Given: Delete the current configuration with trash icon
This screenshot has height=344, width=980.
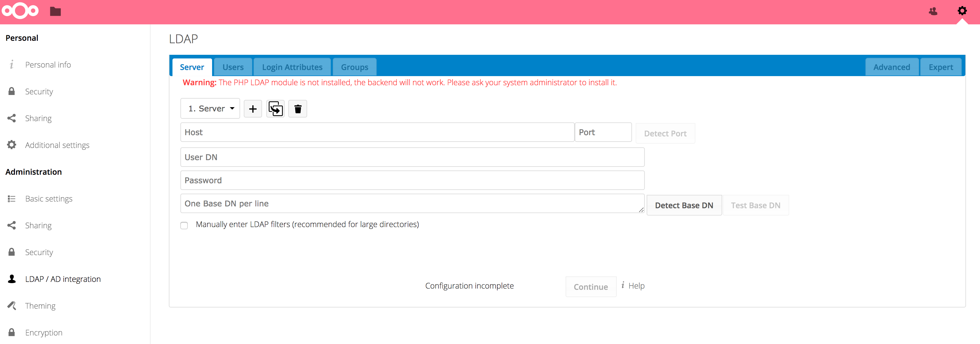Looking at the screenshot, I should click(297, 109).
